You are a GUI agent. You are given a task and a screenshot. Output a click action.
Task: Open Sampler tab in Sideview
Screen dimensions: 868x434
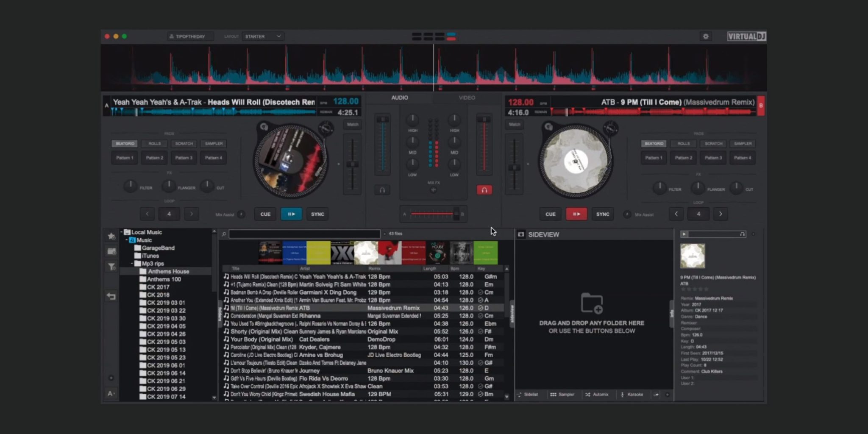(562, 395)
